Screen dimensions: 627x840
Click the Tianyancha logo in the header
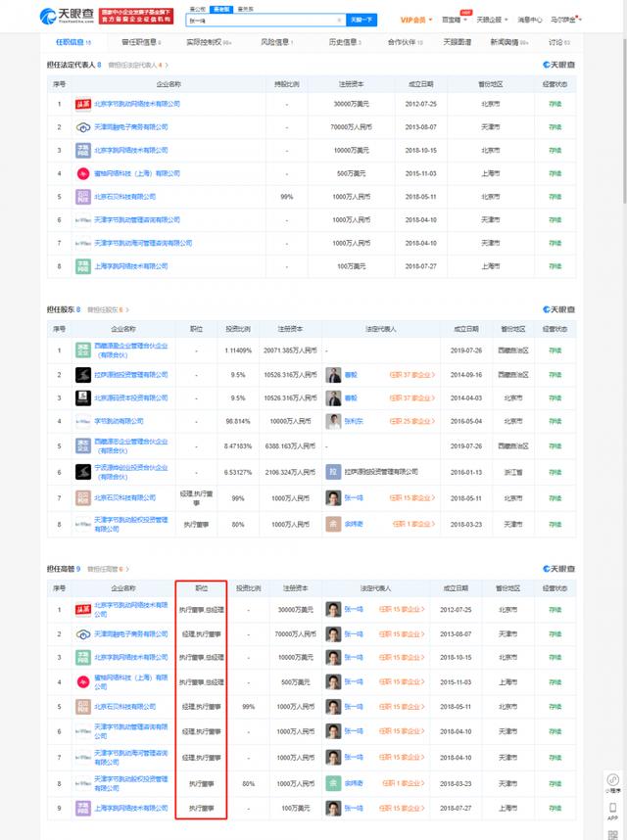pos(67,16)
